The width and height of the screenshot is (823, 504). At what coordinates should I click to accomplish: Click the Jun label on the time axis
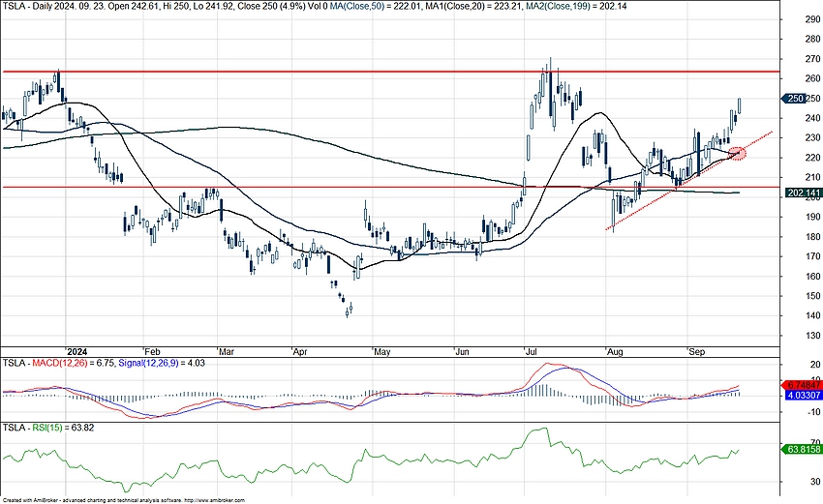(462, 351)
